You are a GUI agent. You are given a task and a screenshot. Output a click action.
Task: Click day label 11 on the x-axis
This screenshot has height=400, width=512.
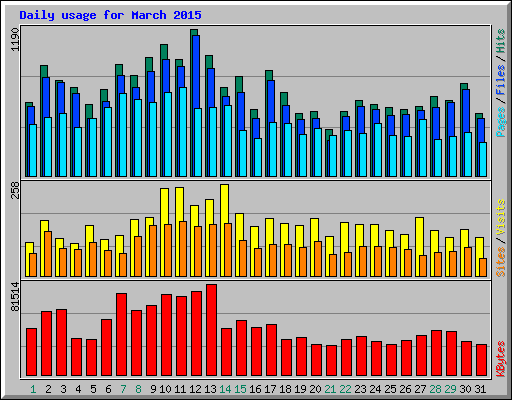click(x=180, y=389)
